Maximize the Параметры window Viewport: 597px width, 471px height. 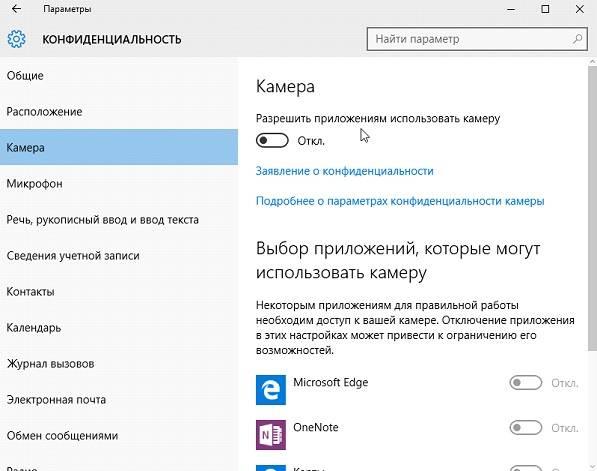[x=545, y=9]
